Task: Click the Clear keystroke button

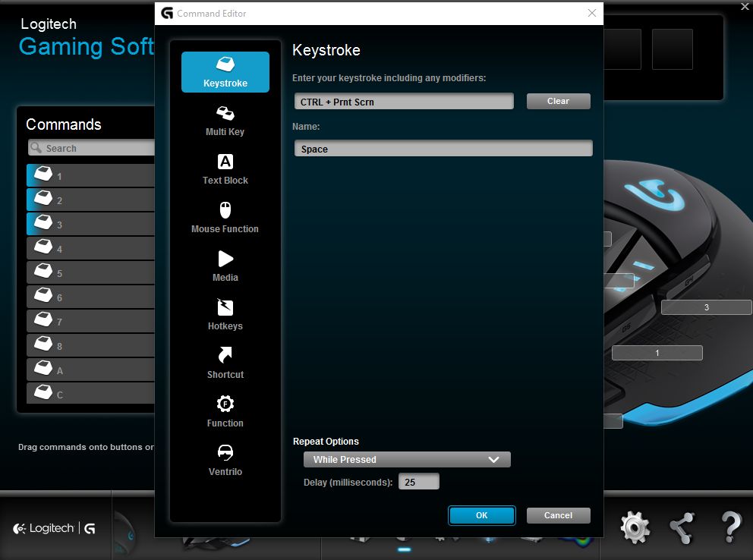Action: coord(558,102)
